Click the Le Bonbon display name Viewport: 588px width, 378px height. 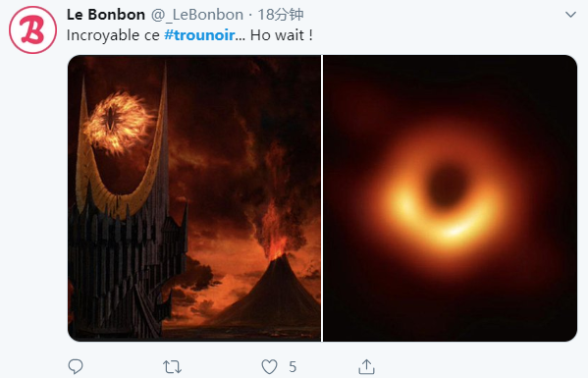(x=106, y=15)
